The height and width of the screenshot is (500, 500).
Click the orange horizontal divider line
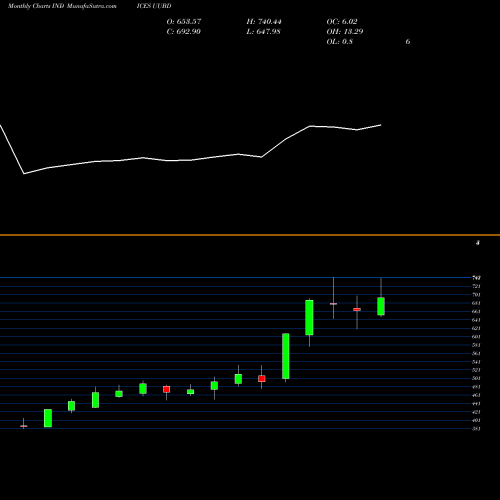pos(250,235)
